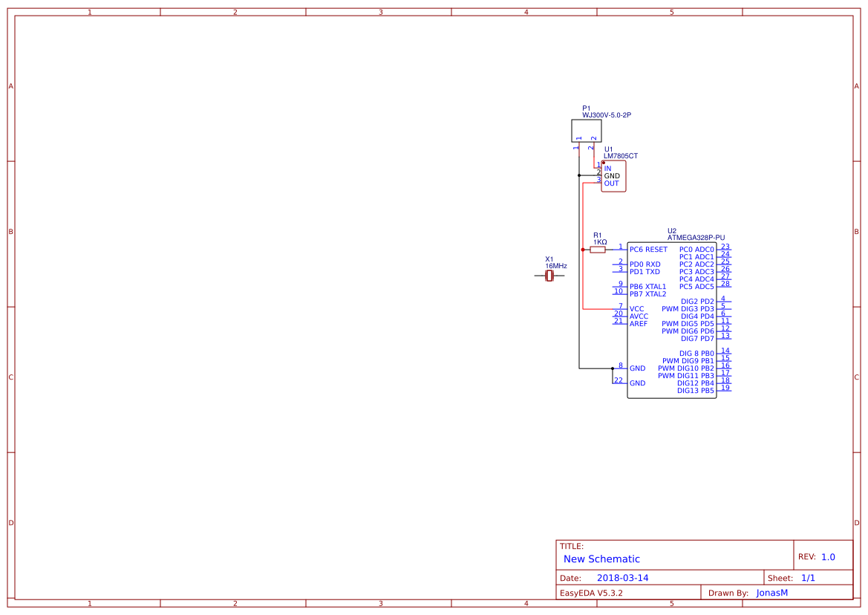Click the EasyEDA V5.3.2 label
Image resolution: width=868 pixels, height=615 pixels.
click(594, 593)
